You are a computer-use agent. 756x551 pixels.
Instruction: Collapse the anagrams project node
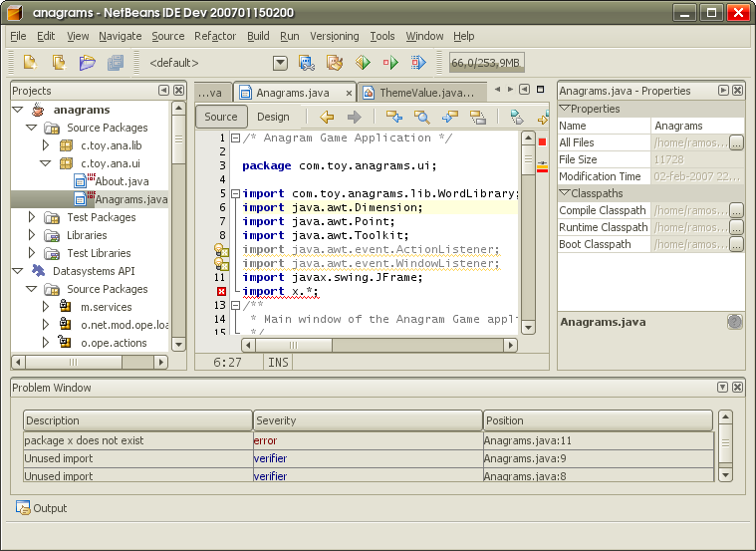[x=18, y=110]
